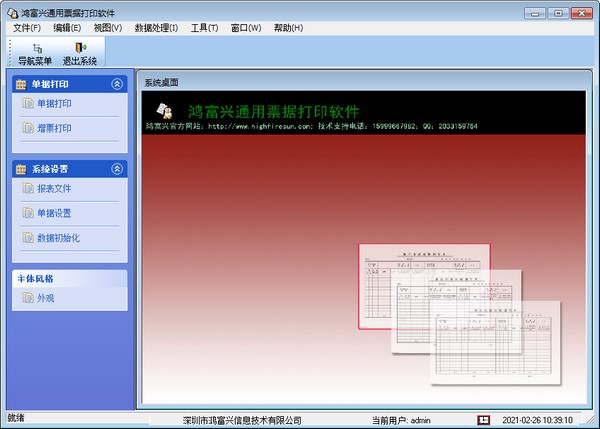Image resolution: width=600 pixels, height=429 pixels.
Task: Open the 窗口(W) menu
Action: (246, 28)
